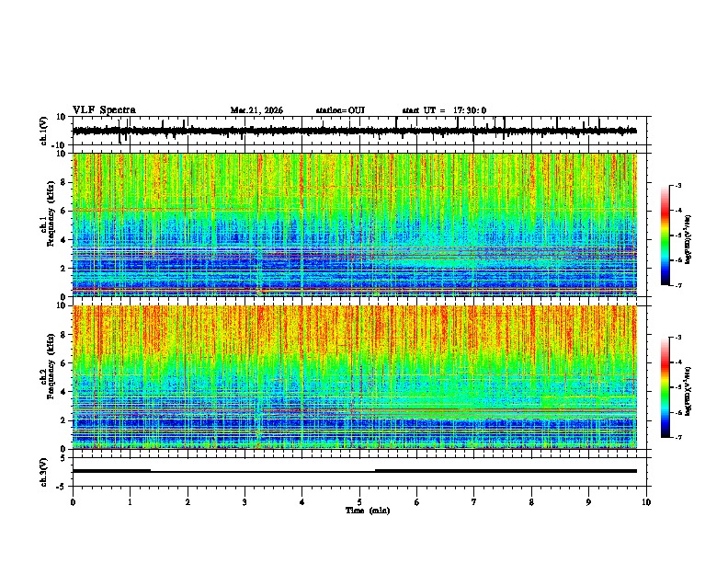Click the "-3" label on ch.1 colorbar

[x=678, y=186]
